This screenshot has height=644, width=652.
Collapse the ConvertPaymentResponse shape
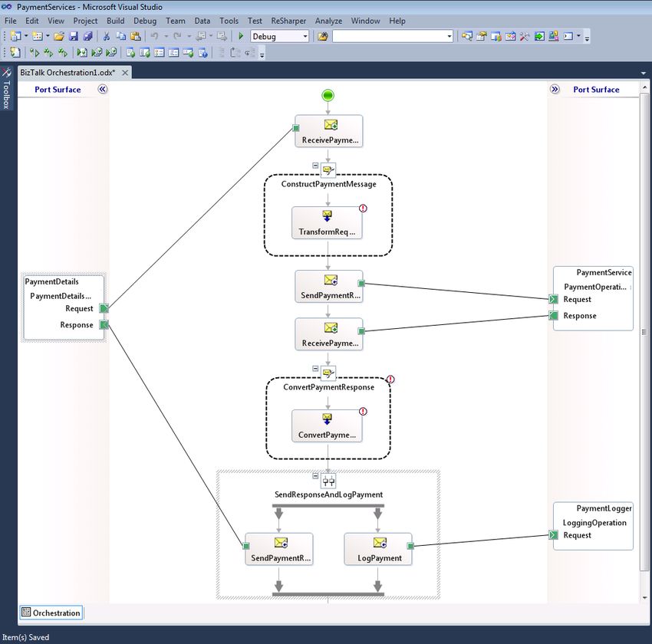[315, 369]
